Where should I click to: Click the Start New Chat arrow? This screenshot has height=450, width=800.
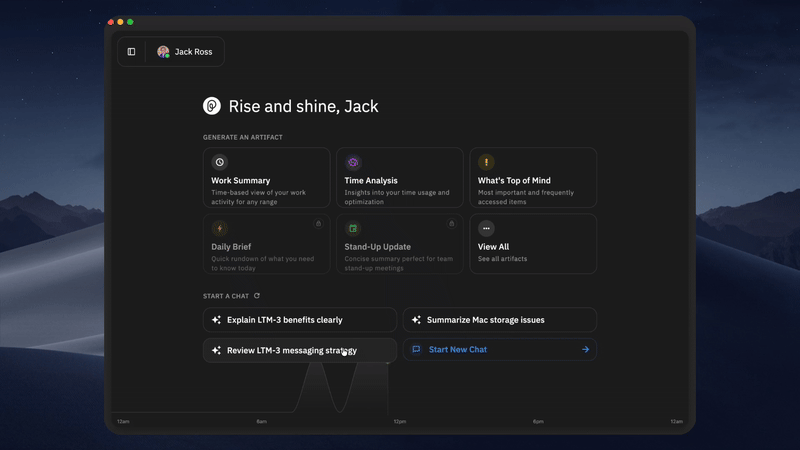[585, 349]
